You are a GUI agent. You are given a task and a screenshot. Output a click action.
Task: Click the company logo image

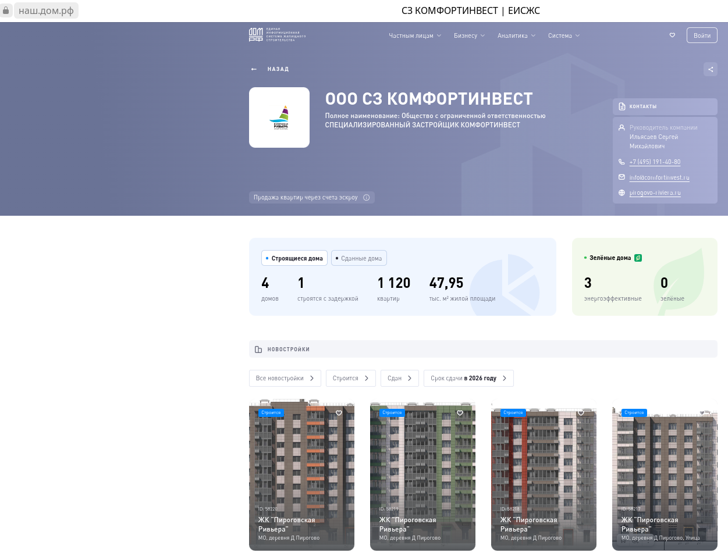click(x=279, y=117)
